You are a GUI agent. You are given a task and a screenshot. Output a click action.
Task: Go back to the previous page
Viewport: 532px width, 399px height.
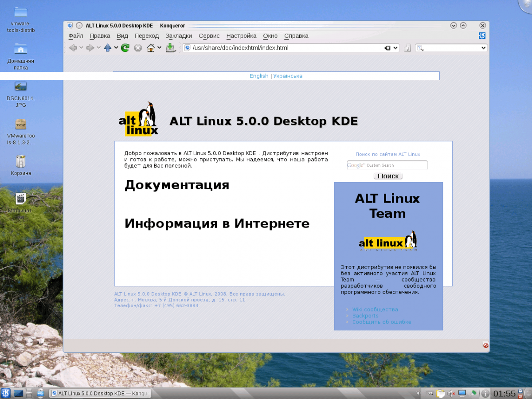(72, 47)
